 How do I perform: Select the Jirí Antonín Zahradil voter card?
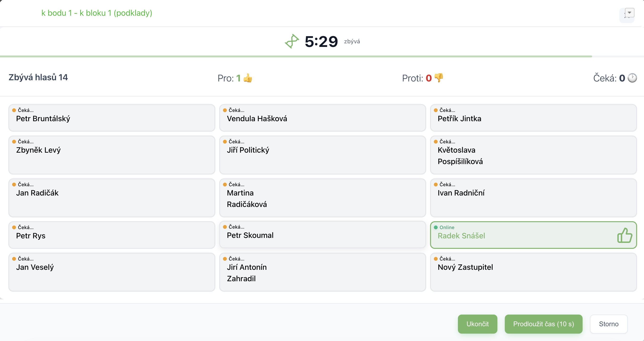coord(322,272)
